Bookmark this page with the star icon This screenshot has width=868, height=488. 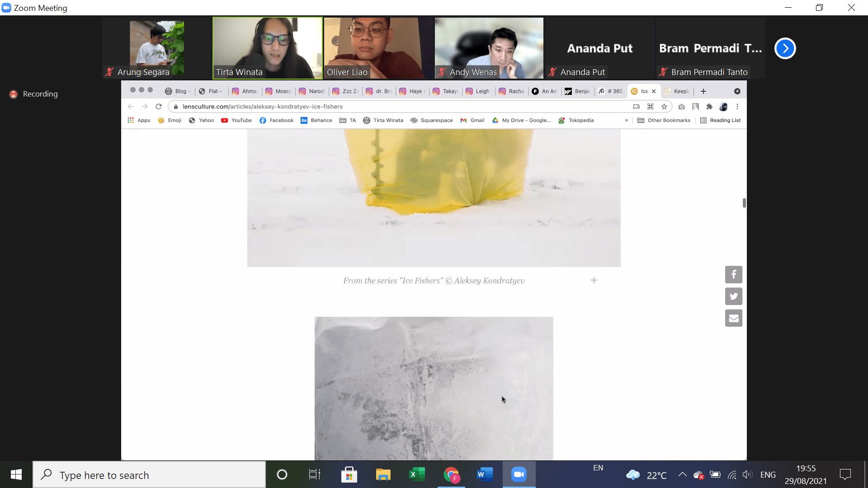664,107
